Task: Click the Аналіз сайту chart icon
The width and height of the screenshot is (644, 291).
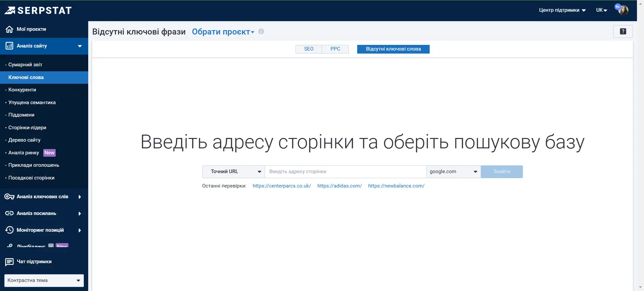Action: pos(9,46)
